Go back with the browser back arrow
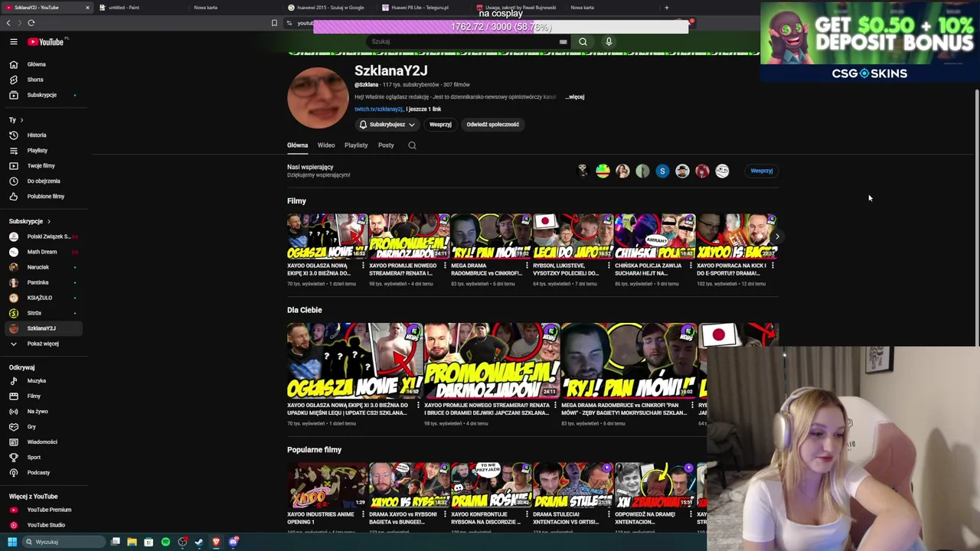This screenshot has width=980, height=551. point(8,23)
